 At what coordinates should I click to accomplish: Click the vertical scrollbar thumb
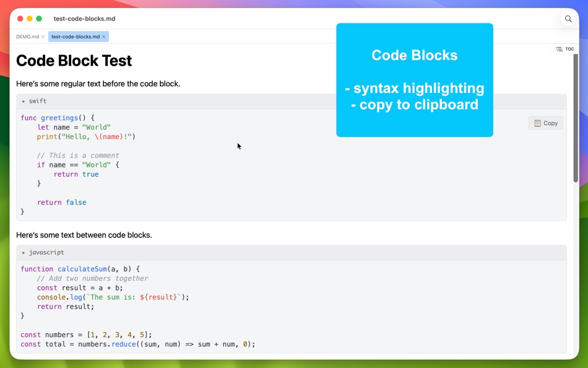click(x=576, y=118)
